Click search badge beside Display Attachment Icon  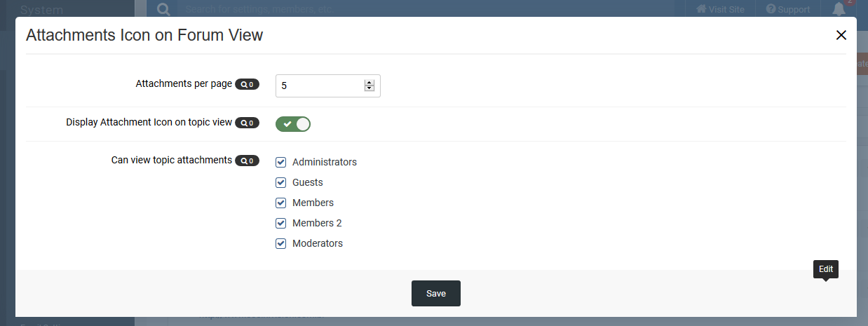pyautogui.click(x=247, y=123)
